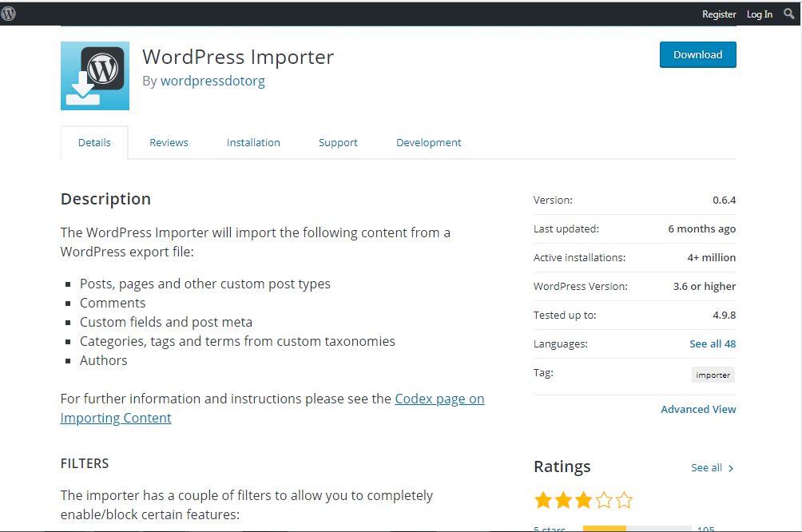Click the WordPress Importer plugin icon
The width and height of the screenshot is (802, 532).
tap(94, 76)
